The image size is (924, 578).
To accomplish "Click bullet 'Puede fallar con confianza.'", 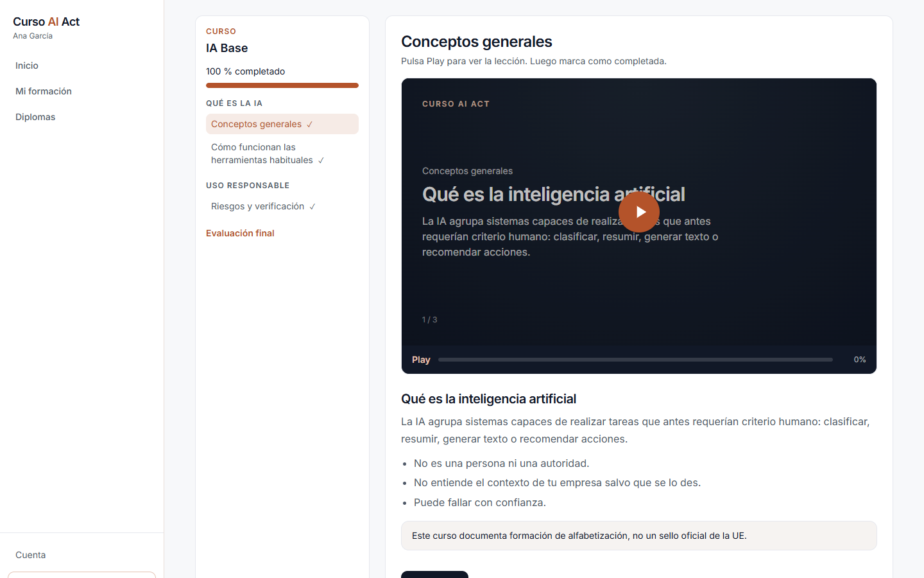I will coord(480,502).
